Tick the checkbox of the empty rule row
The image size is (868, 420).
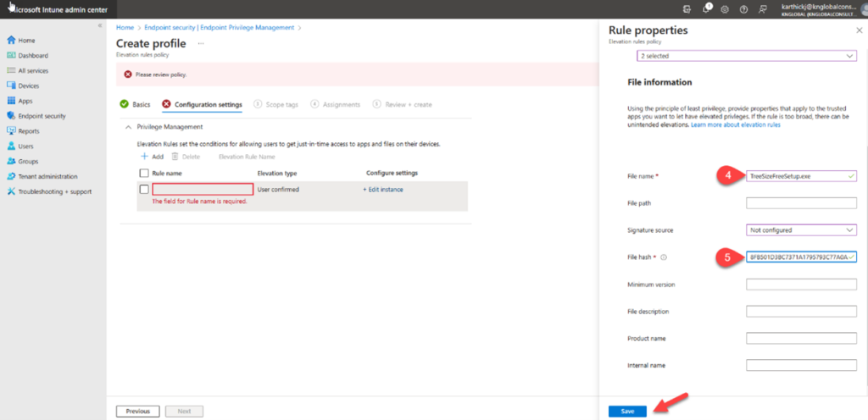pos(144,190)
